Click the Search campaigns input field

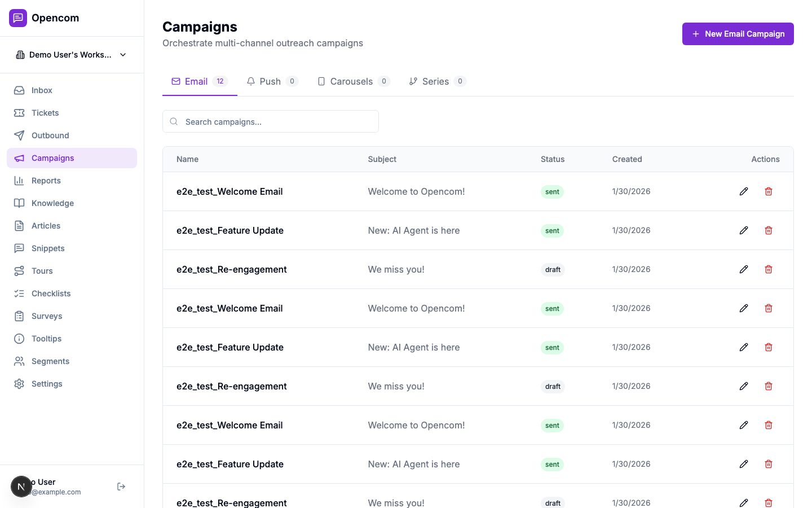point(270,121)
